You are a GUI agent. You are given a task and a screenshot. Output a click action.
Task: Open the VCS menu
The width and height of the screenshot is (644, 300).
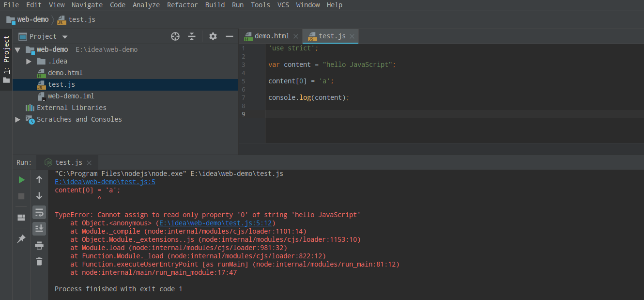tap(283, 5)
